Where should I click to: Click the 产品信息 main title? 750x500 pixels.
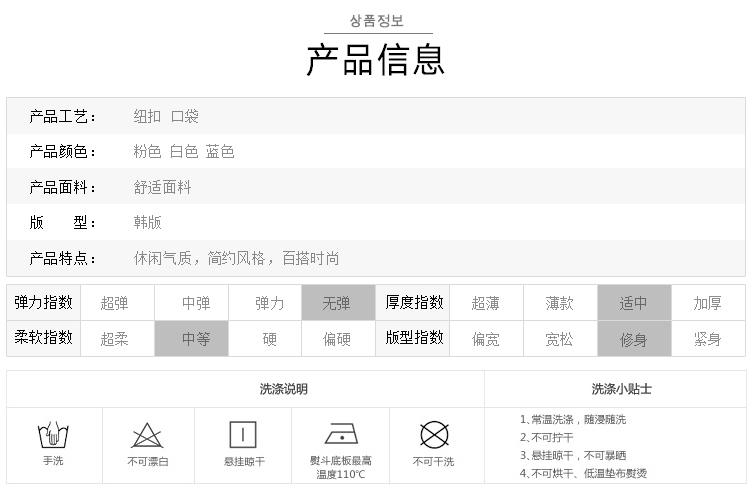[x=376, y=60]
